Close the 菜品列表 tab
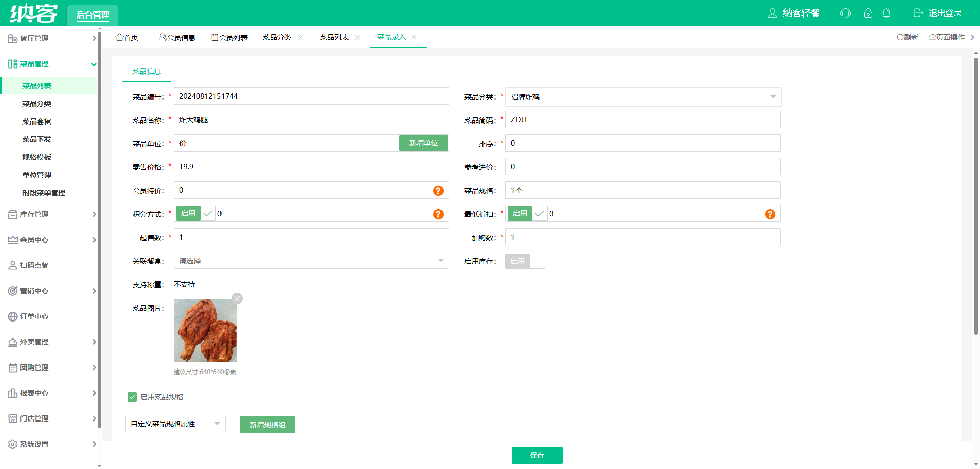 coord(357,38)
